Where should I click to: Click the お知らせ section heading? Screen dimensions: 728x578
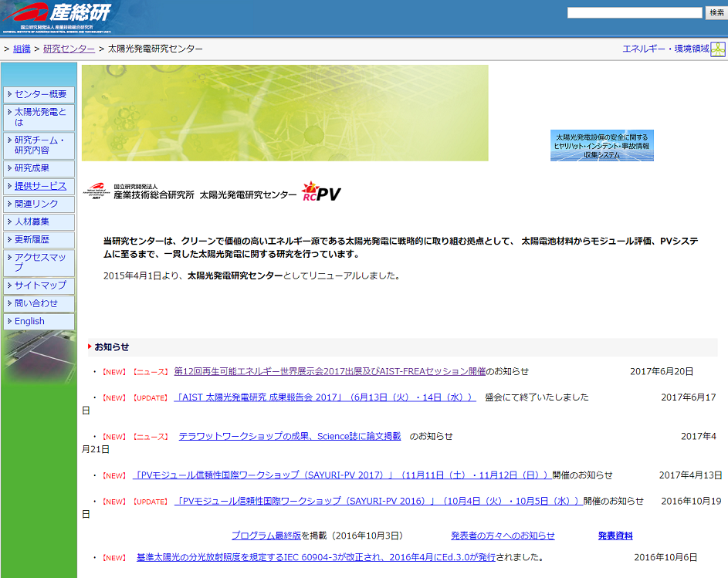[x=111, y=346]
